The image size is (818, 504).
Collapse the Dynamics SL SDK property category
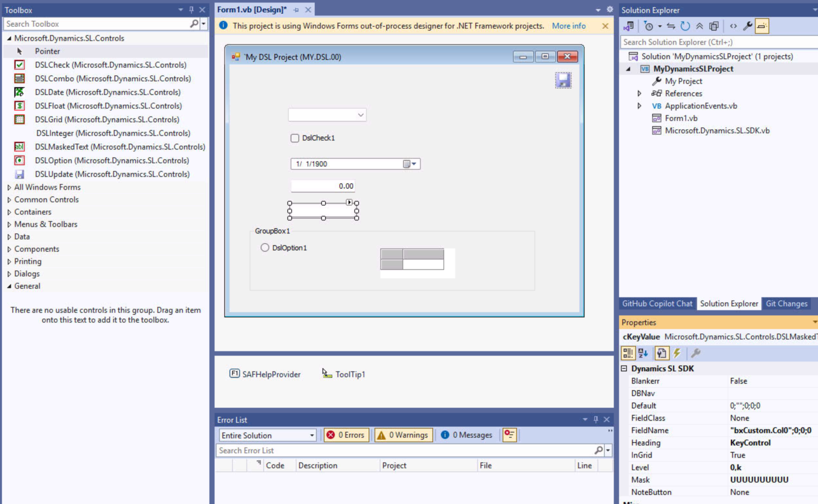point(624,368)
